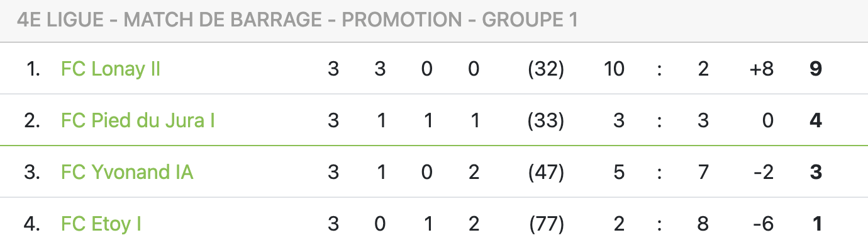
Task: Click the (32) fair-play value for Lonay
Action: pos(546,69)
